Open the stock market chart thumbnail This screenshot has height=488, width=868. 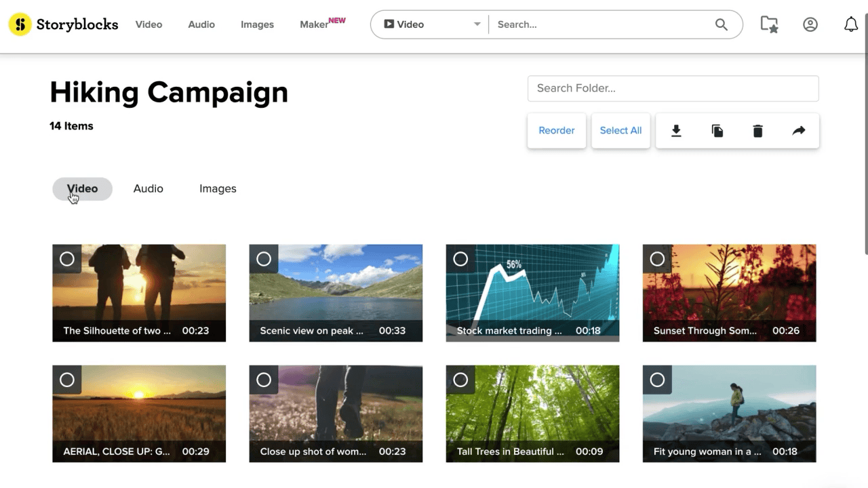[x=532, y=293]
